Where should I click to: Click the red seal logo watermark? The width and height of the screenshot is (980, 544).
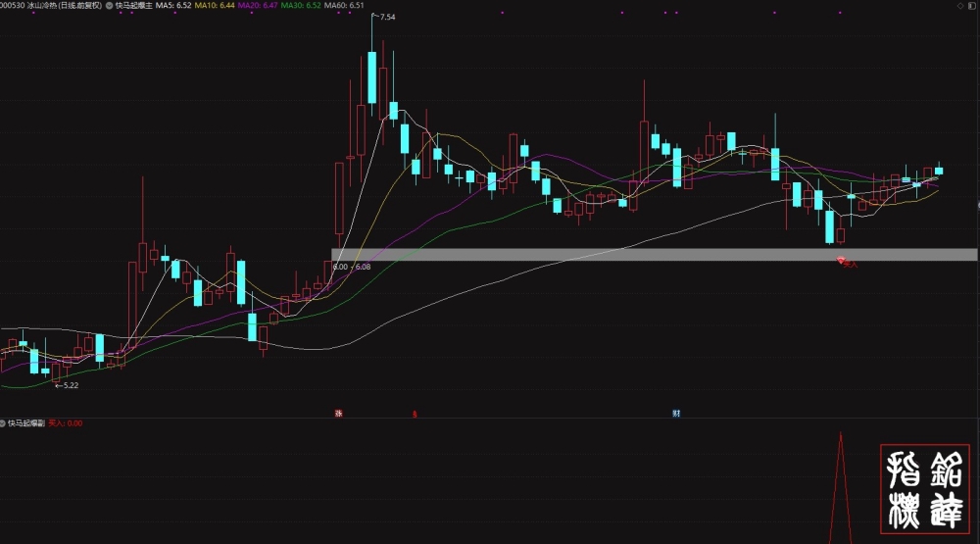(x=925, y=489)
